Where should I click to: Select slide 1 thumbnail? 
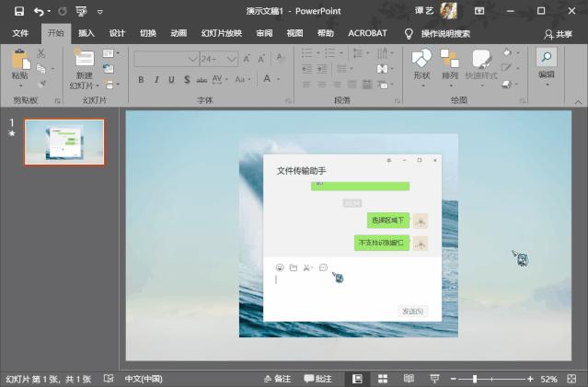(64, 142)
